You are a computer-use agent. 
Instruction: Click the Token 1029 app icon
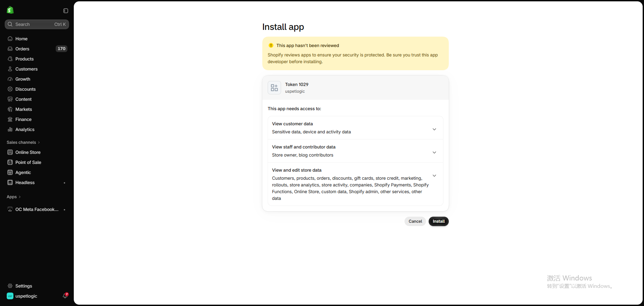coord(274,88)
